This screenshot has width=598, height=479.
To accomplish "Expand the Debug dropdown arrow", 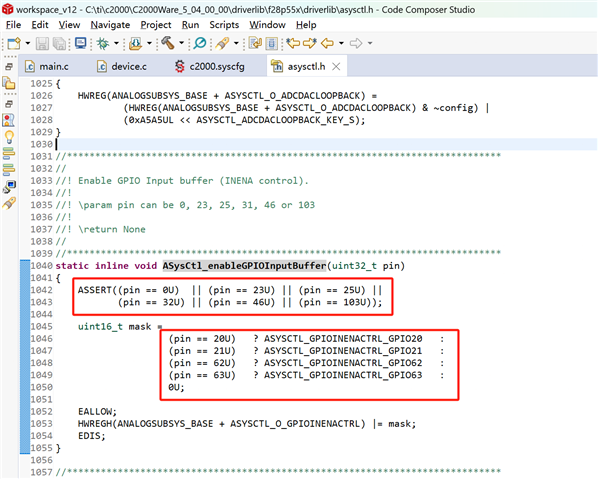I will click(x=116, y=43).
